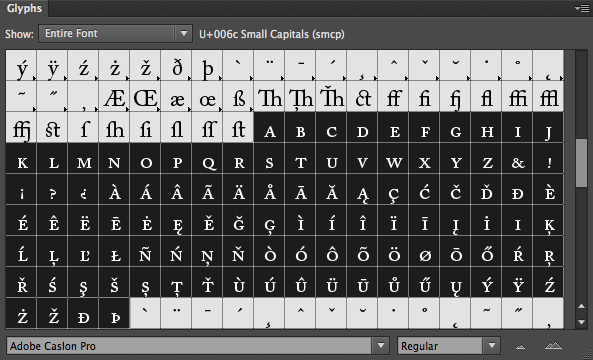593x360 pixels.
Task: Click the vertical scrollbar thumb
Action: click(581, 163)
